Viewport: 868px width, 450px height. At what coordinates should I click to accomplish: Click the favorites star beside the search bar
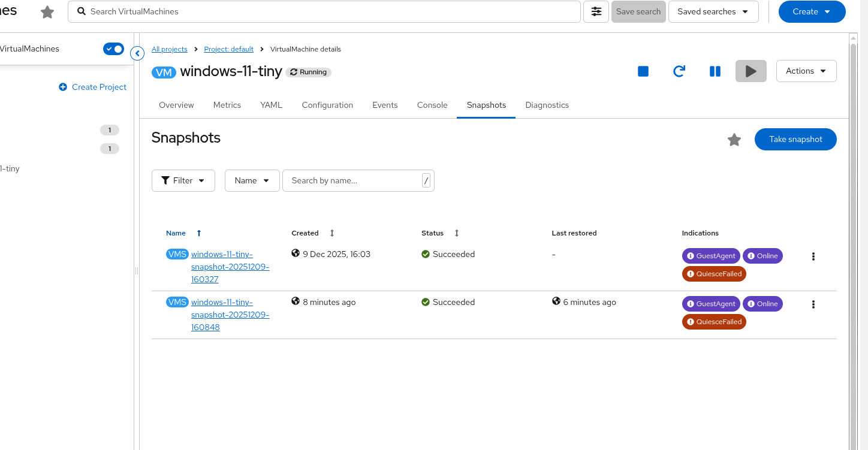pos(47,12)
